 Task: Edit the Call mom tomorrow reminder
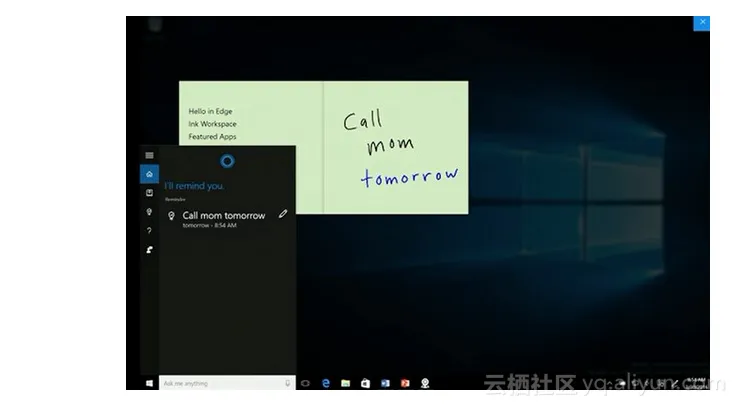point(283,213)
